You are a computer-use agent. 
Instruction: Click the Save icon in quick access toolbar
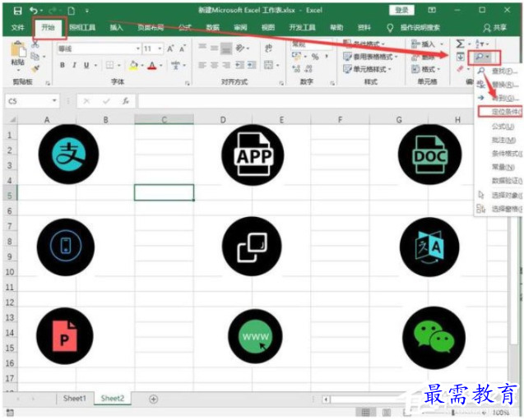(17, 11)
